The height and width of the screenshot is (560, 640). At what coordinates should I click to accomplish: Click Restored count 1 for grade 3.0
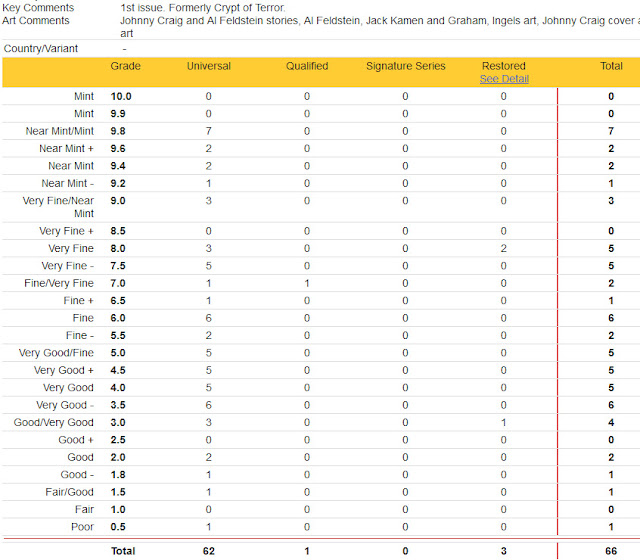coord(504,422)
